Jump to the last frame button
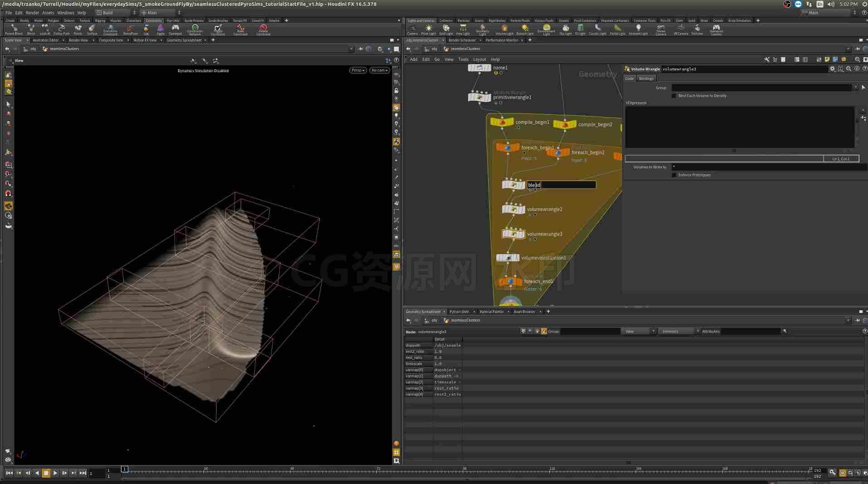The width and height of the screenshot is (868, 484). click(82, 473)
